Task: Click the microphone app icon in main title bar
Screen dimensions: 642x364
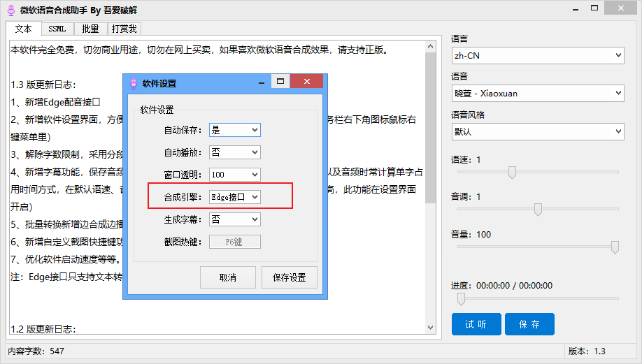Action: tap(11, 10)
